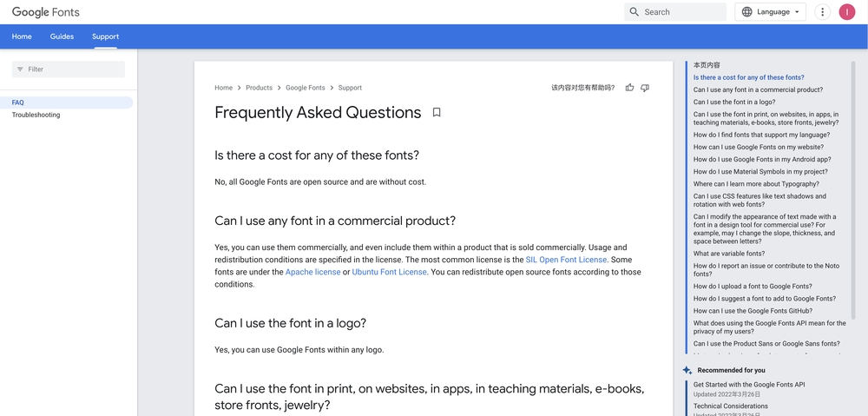Select Troubleshooting in the left sidebar
Screen dimensions: 868x416
coord(36,115)
